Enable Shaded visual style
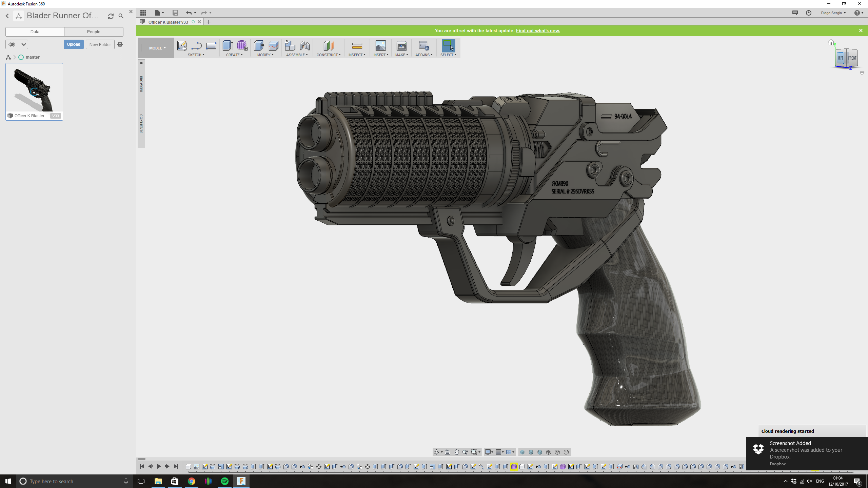The height and width of the screenshot is (488, 868). (522, 452)
